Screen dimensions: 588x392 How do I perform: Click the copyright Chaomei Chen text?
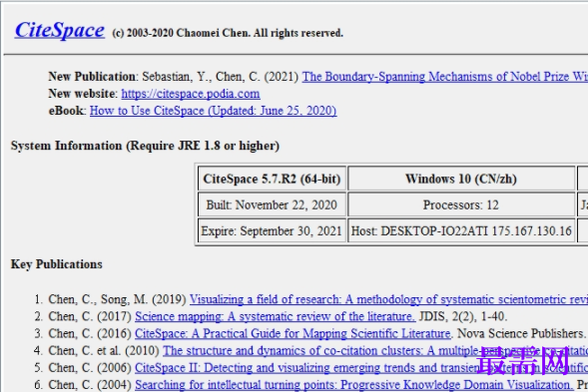[228, 33]
